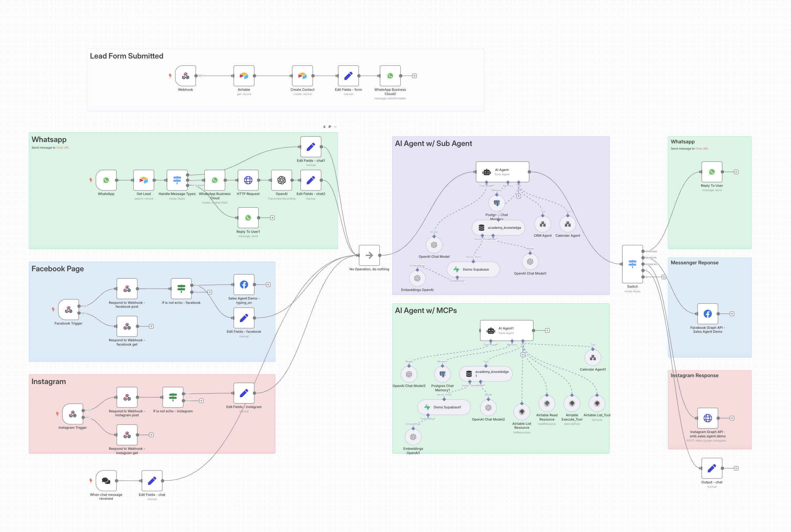Screen dimensions: 791x532
Task: Open the Switch rules node
Action: 632,264
